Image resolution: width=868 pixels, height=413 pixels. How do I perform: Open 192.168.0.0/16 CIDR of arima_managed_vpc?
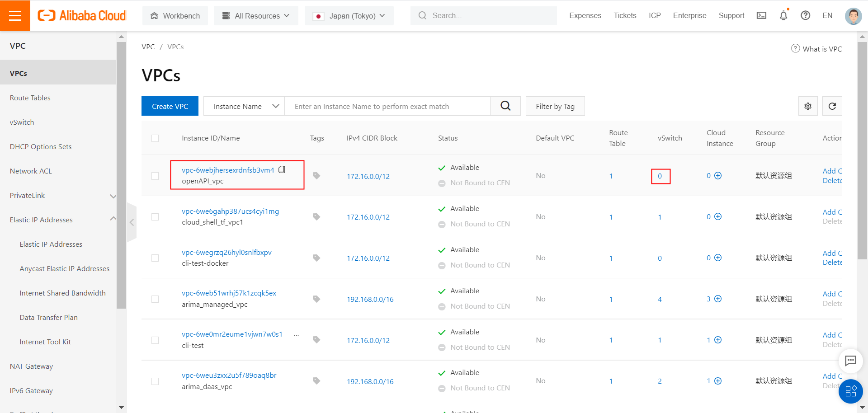point(370,299)
